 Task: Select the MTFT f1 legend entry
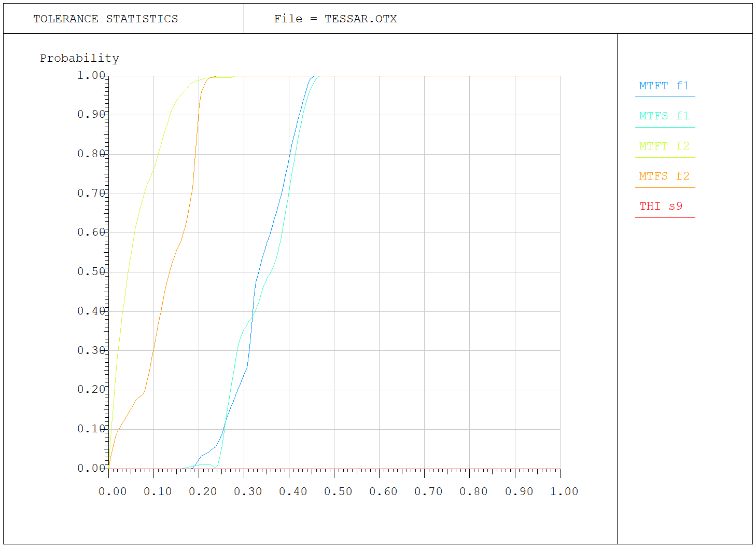point(664,86)
